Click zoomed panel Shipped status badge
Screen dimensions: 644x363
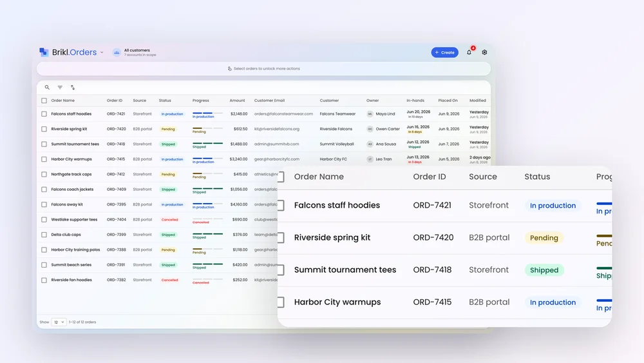544,270
